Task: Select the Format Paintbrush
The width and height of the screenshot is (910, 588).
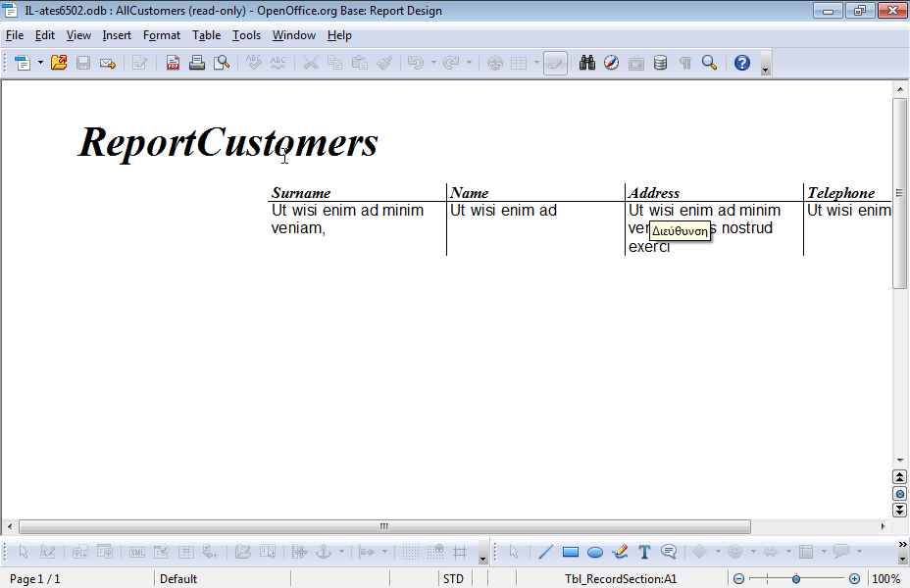Action: [384, 63]
